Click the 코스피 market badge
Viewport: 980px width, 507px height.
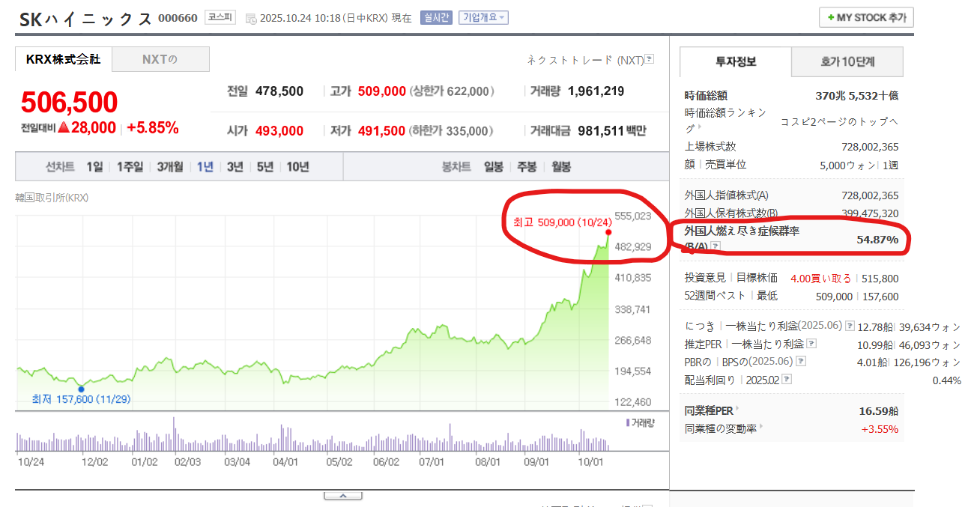pos(220,17)
